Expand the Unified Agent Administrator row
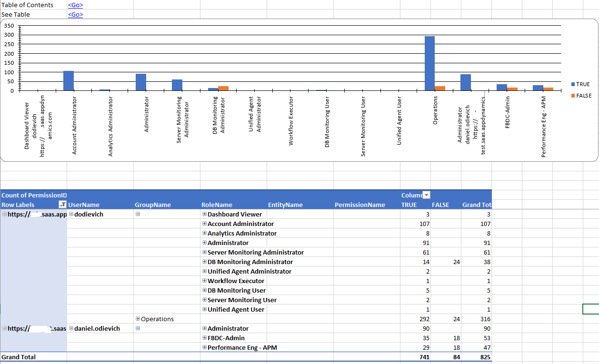The image size is (599, 364). coord(205,271)
